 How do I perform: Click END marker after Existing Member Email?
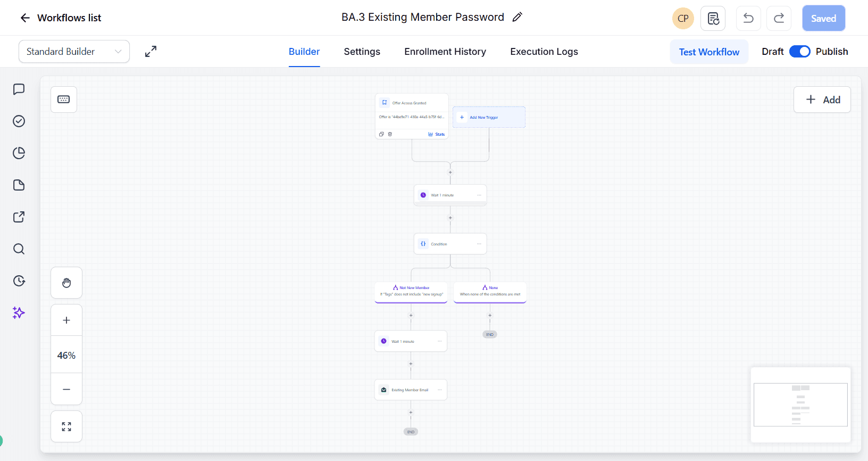411,432
